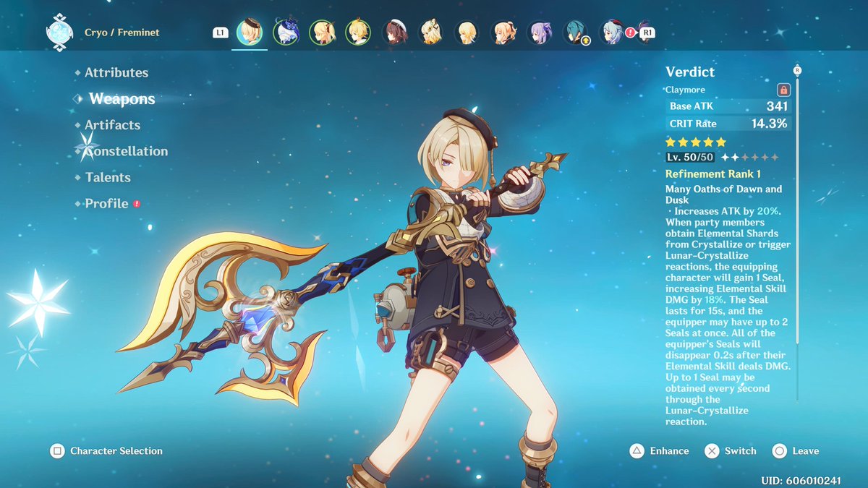
Task: Click the Base ATK 341 stat row
Action: [728, 106]
